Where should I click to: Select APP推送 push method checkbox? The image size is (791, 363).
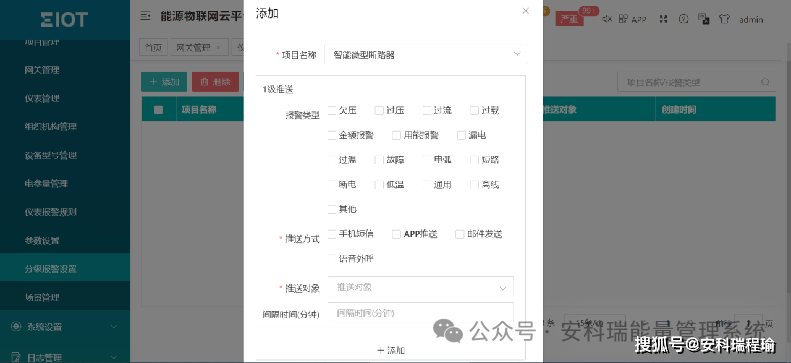(396, 234)
